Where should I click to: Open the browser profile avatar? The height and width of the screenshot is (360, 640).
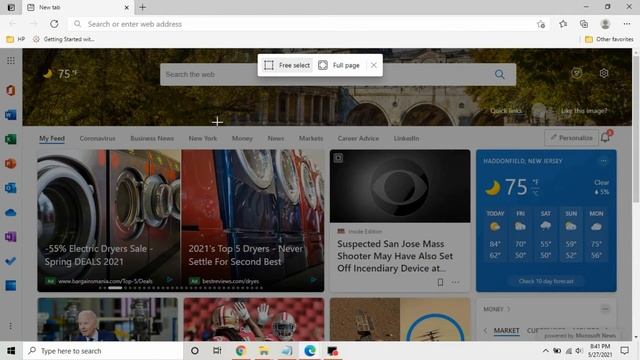[x=605, y=24]
